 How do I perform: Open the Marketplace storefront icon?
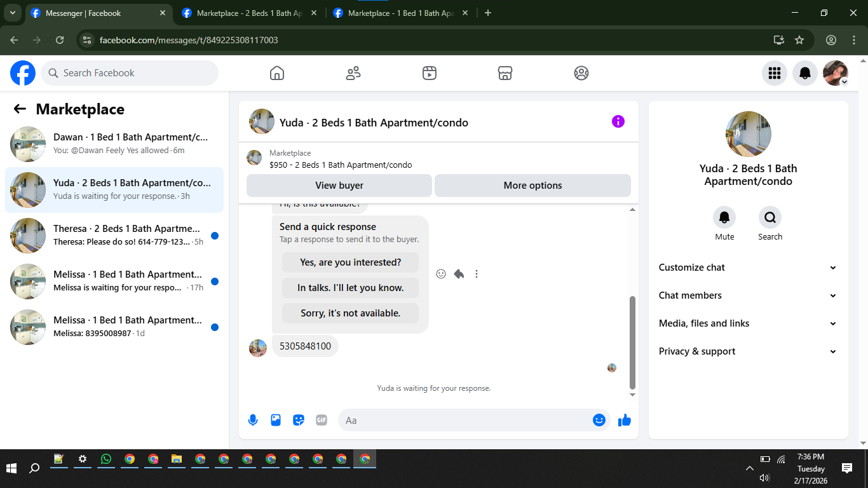[x=505, y=73]
